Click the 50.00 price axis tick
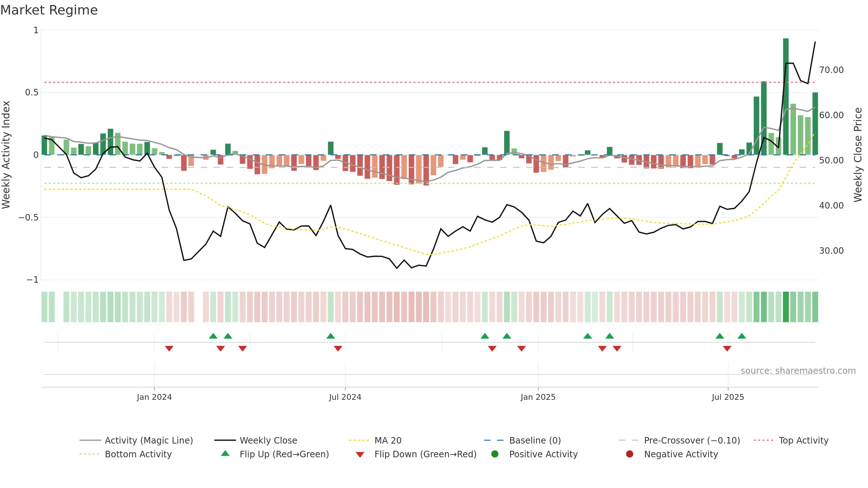 pos(831,160)
